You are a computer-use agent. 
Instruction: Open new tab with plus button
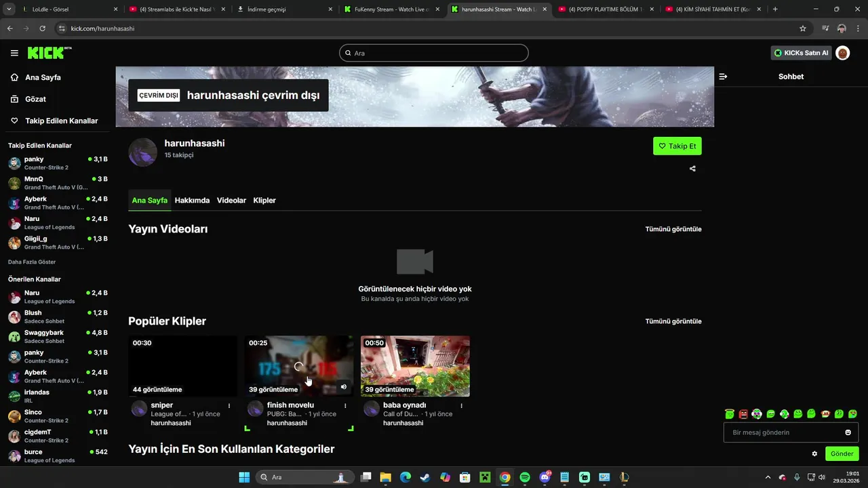775,9
